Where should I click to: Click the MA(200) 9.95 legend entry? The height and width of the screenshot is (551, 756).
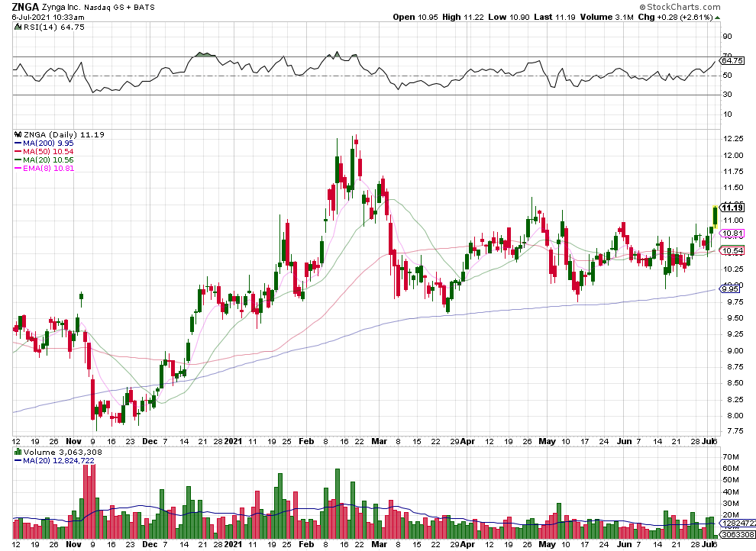coord(48,143)
